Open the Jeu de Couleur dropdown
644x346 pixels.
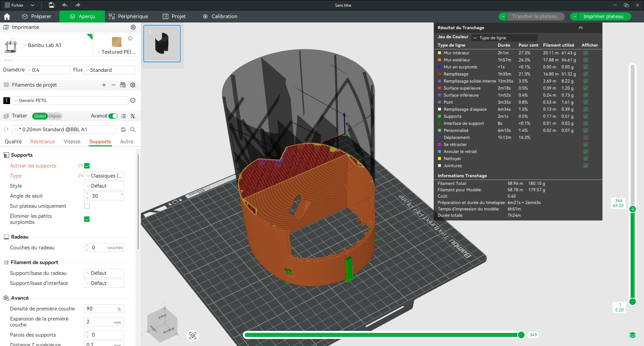pyautogui.click(x=504, y=38)
